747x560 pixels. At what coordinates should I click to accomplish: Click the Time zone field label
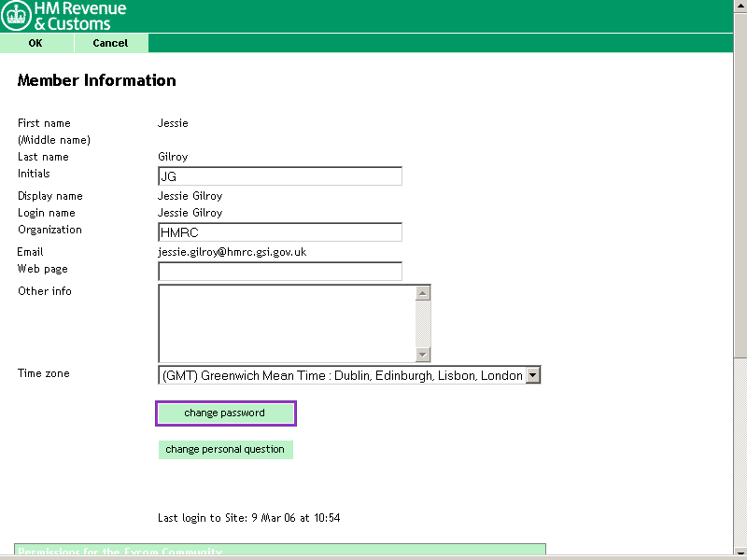coord(44,373)
